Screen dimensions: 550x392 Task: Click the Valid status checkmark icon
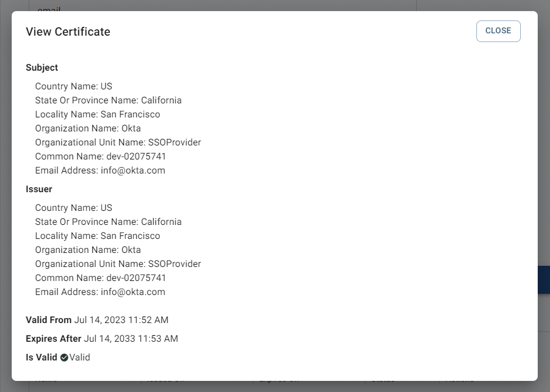click(64, 357)
